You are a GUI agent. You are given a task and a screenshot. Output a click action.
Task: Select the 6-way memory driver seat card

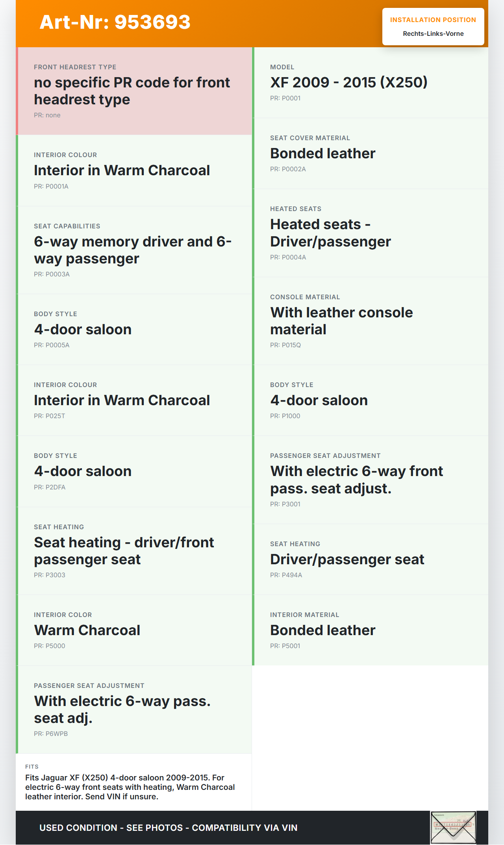[x=134, y=250]
